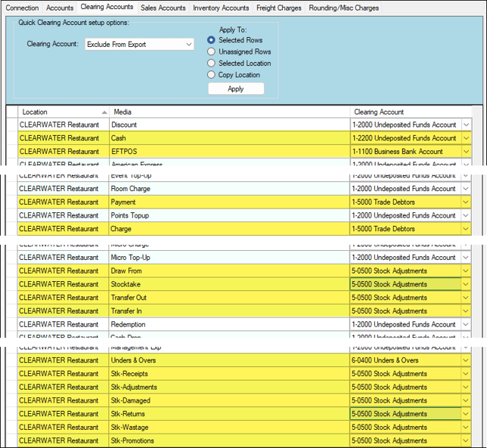This screenshot has width=487, height=448.
Task: Select the Room Charge media cell
Action: coord(229,189)
